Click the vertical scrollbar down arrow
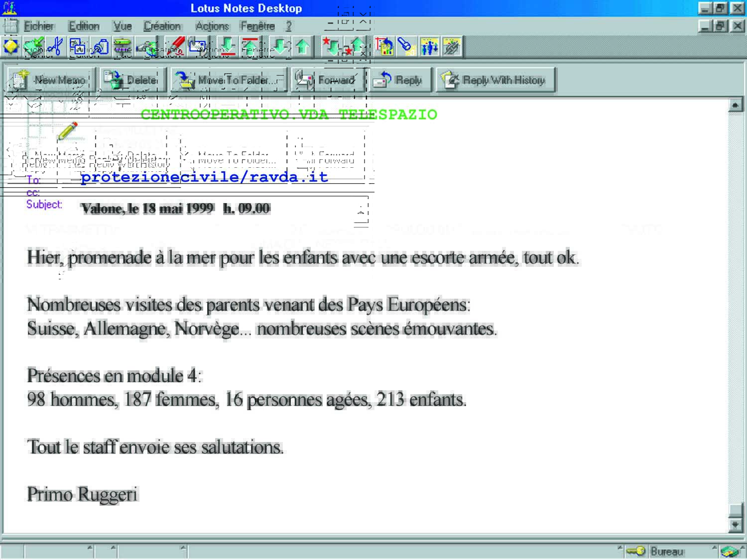 tap(736, 525)
